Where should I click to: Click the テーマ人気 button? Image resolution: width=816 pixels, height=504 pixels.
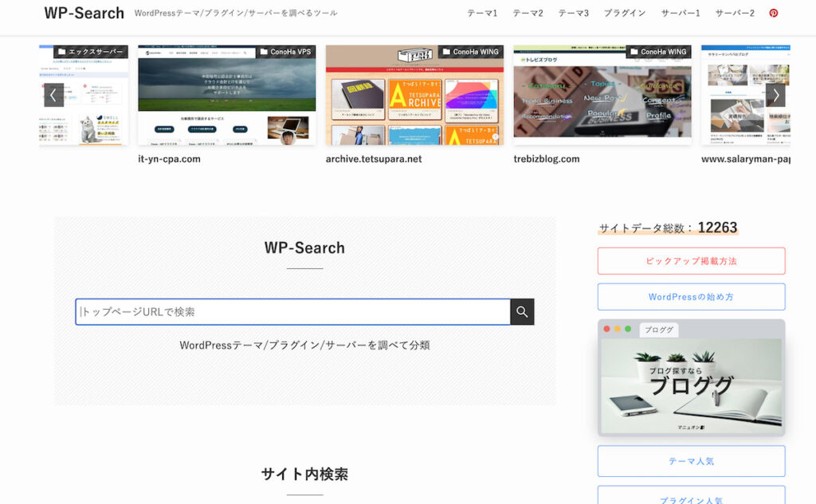coord(691,461)
